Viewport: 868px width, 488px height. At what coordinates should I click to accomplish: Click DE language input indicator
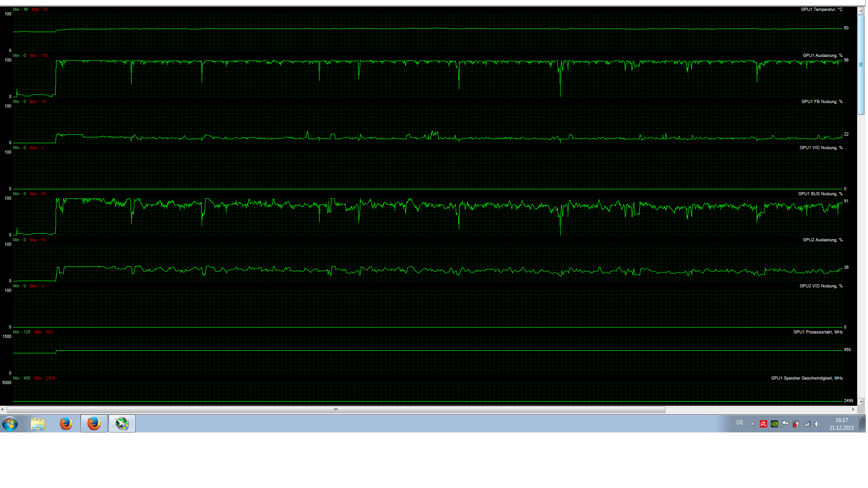[740, 423]
